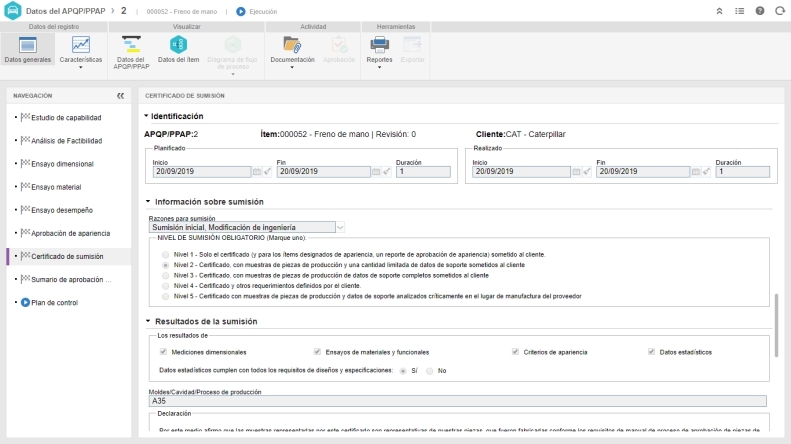Click the Documentación folder icon
The height and width of the screenshot is (444, 791).
point(293,43)
